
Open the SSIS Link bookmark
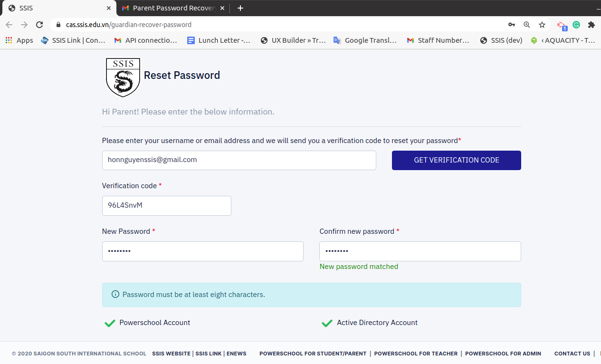point(73,40)
